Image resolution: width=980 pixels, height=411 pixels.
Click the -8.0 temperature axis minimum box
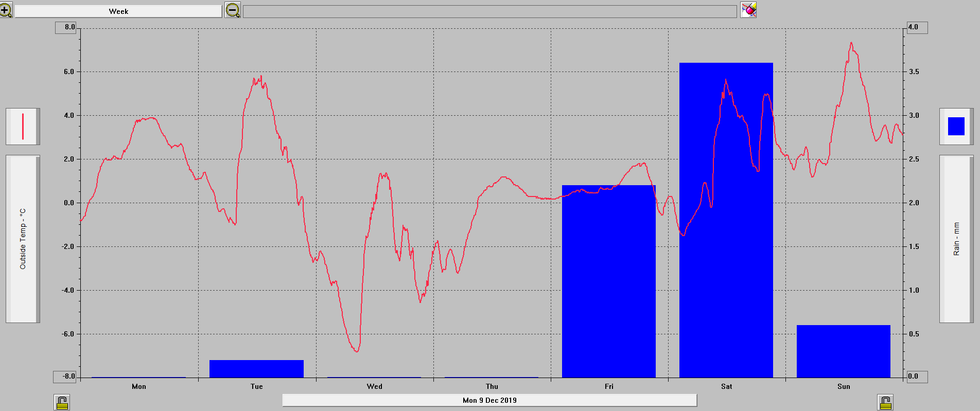tap(65, 377)
